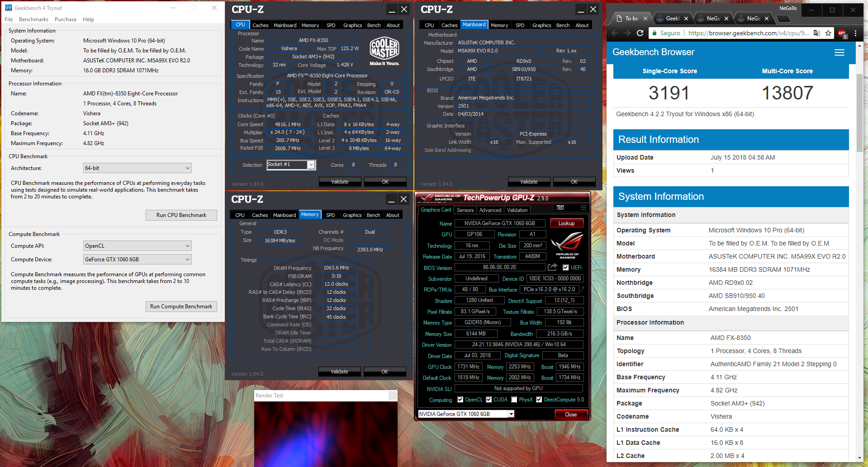868x467 pixels.
Task: Click Geekbench 4 Tryout title icon
Action: pyautogui.click(x=9, y=8)
